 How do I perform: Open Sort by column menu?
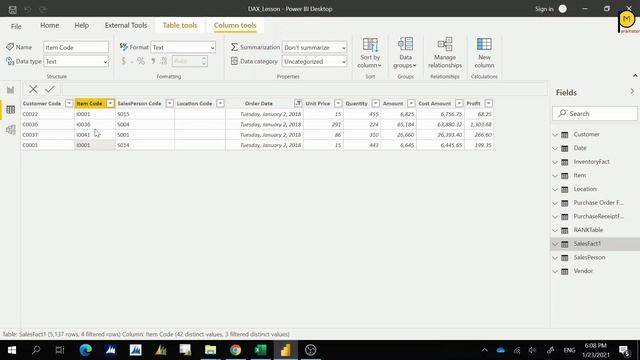pos(370,53)
